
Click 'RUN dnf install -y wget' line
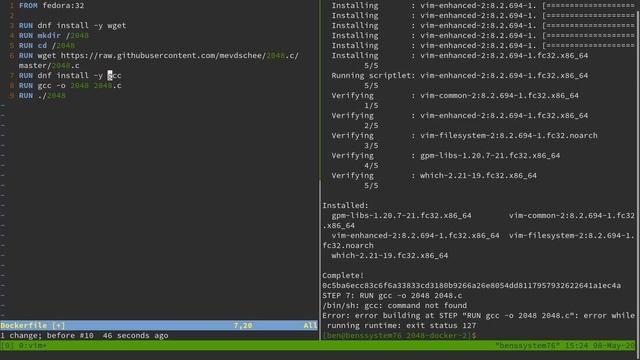[x=72, y=26]
